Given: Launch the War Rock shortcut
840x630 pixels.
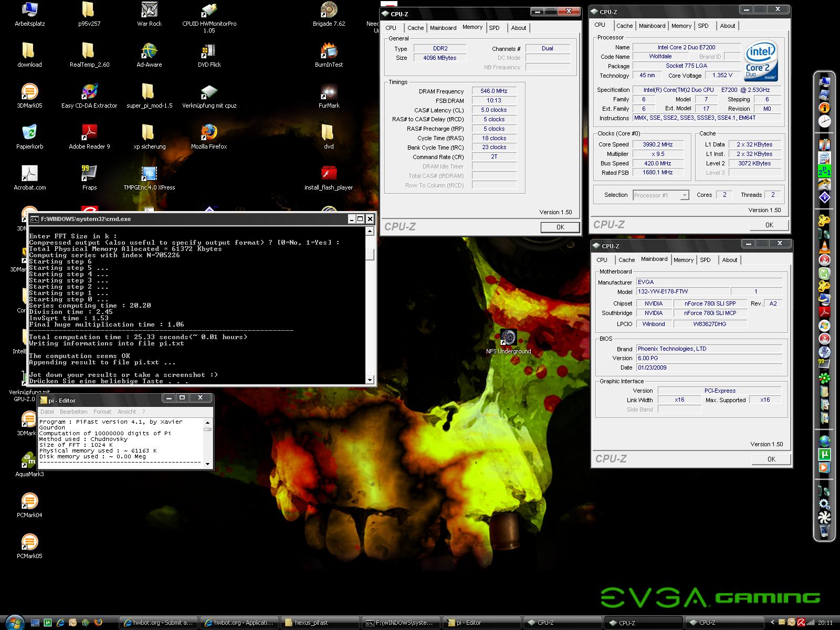Looking at the screenshot, I should pos(149,14).
